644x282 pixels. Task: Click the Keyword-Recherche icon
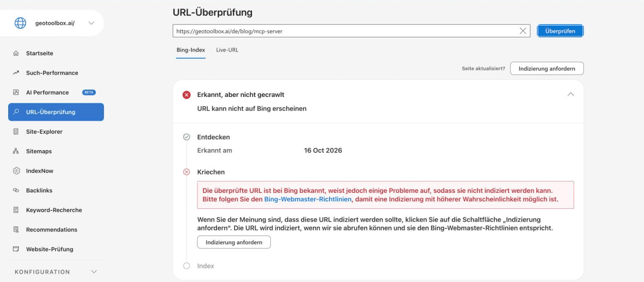click(x=16, y=210)
